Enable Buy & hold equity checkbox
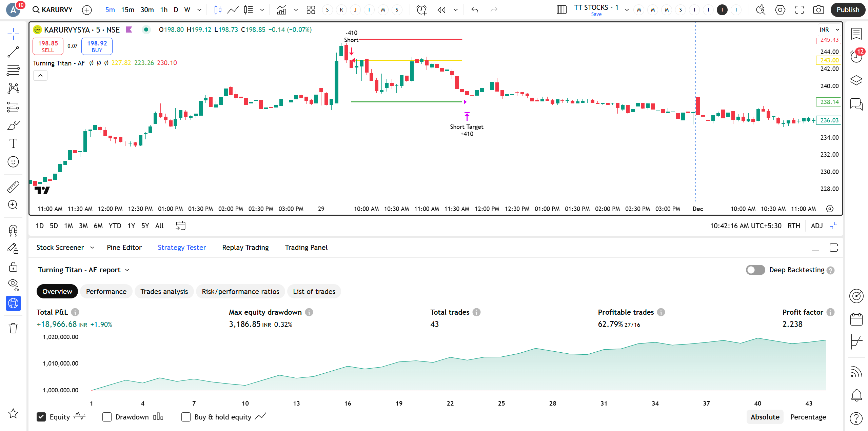Image resolution: width=868 pixels, height=431 pixels. pos(186,417)
